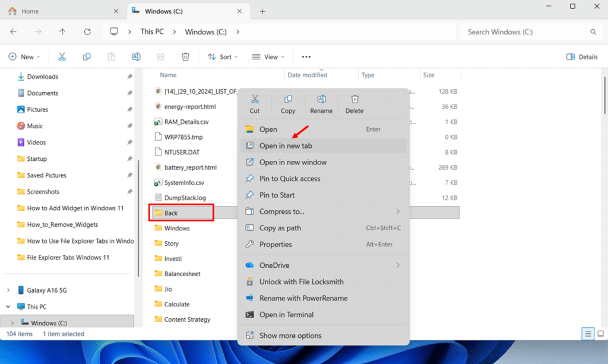Open the View dropdown
This screenshot has width=608, height=364.
coord(268,57)
